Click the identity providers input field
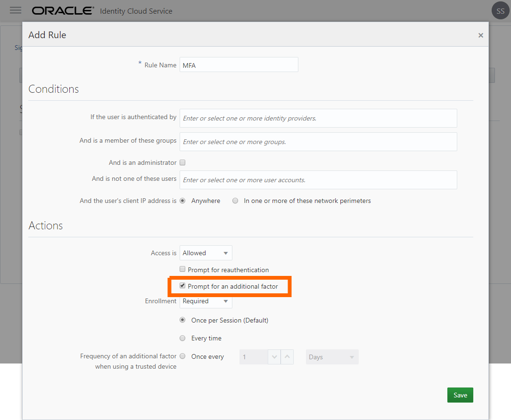Image resolution: width=511 pixels, height=420 pixels. pos(318,118)
